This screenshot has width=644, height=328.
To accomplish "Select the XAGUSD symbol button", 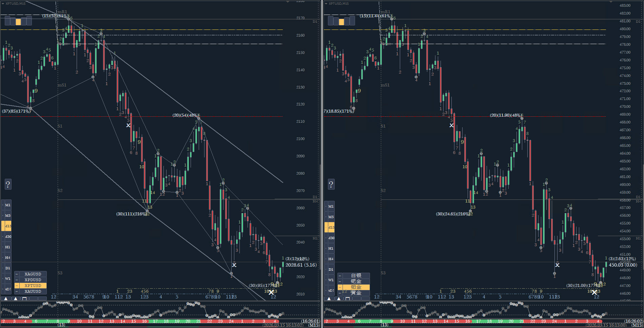I will coord(33,274).
